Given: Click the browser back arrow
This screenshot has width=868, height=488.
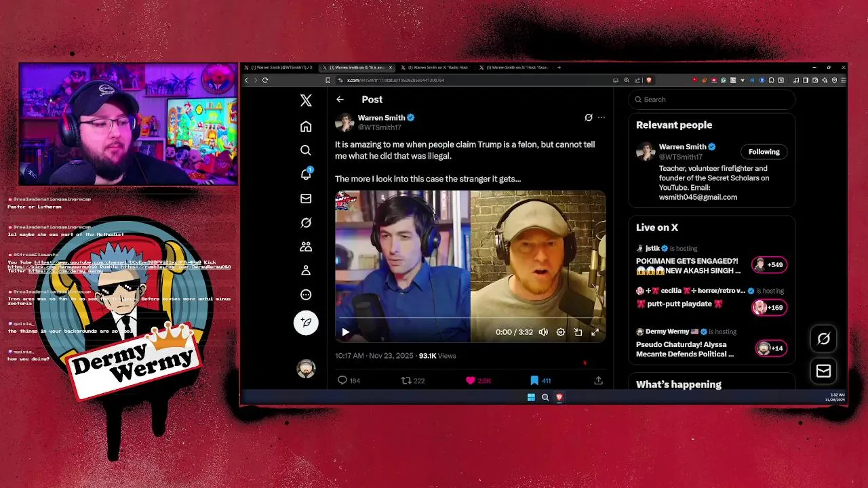Looking at the screenshot, I should pos(246,80).
